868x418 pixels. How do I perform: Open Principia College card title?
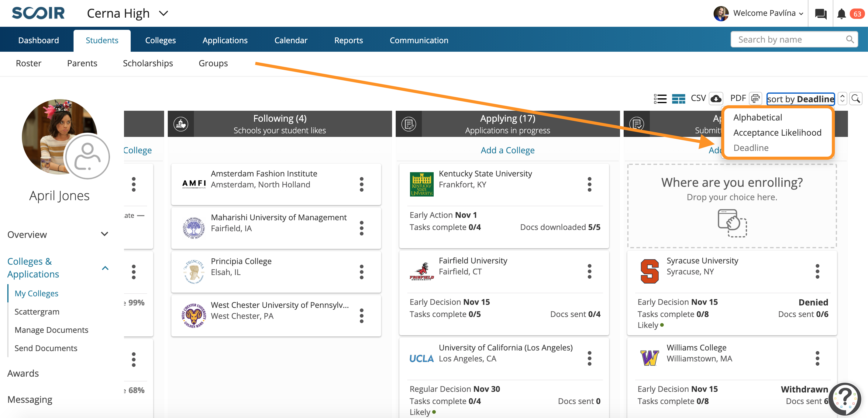coord(241,261)
